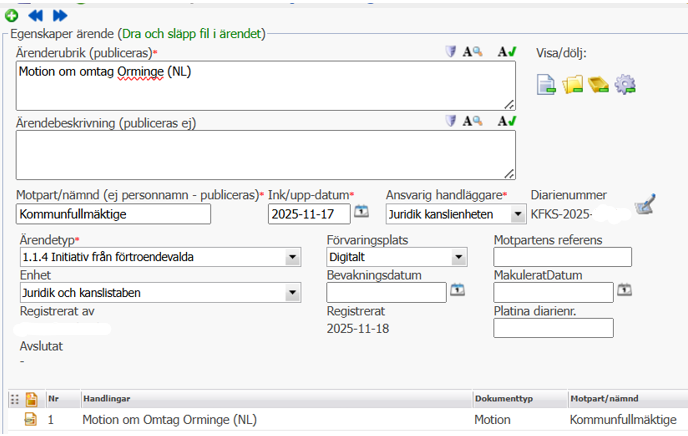This screenshot has width=688, height=436.
Task: Sort by Dokumenttyp column header
Action: click(x=503, y=398)
